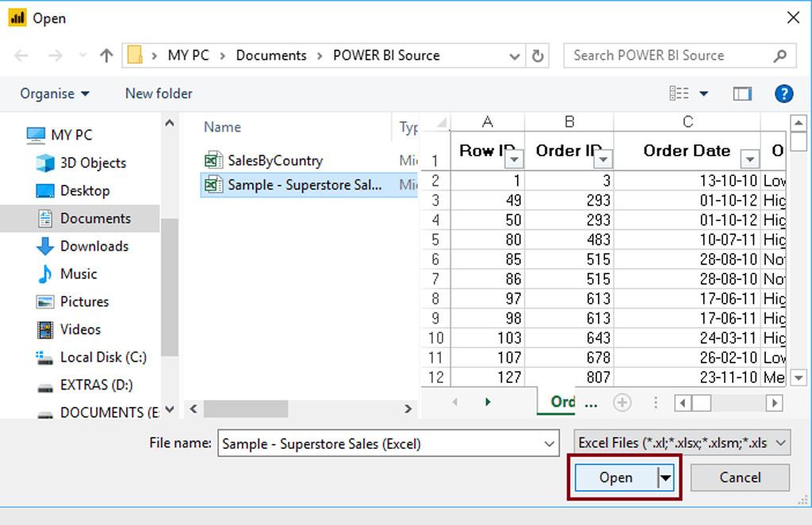Refresh the POWER BI Source folder
812x525 pixels.
click(x=538, y=56)
